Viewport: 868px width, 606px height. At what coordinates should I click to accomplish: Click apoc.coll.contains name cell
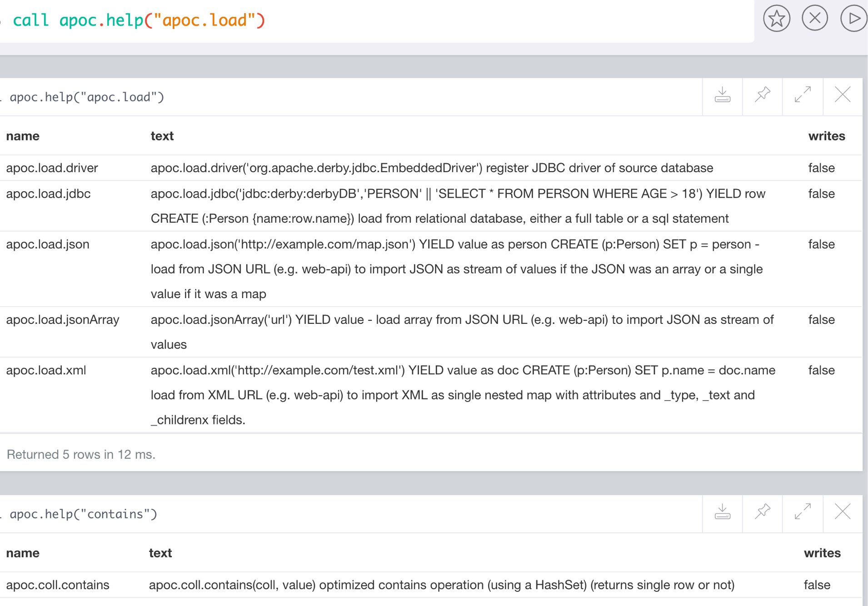(58, 585)
